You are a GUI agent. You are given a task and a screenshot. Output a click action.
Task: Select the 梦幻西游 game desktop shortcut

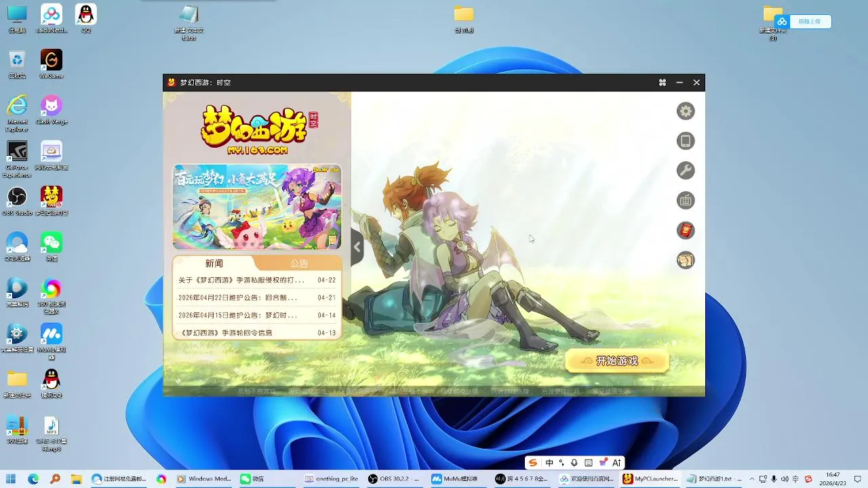pos(52,201)
